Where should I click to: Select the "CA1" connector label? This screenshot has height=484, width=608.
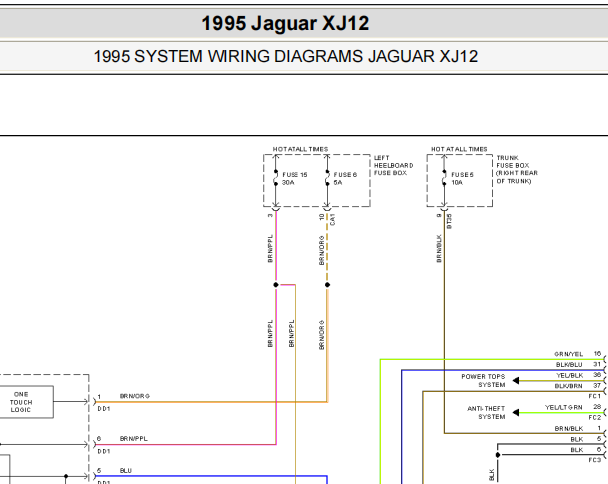[x=332, y=220]
